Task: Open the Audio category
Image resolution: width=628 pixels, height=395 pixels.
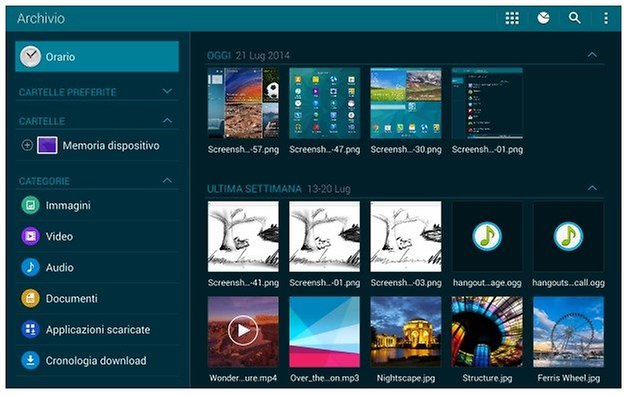Action: (98, 267)
